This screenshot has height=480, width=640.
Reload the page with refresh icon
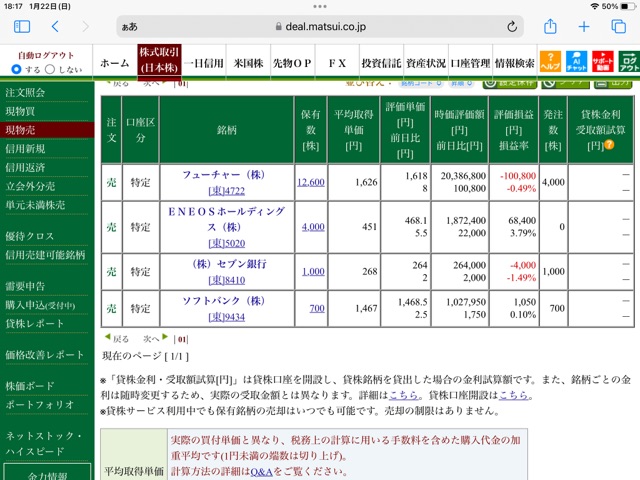tap(512, 27)
